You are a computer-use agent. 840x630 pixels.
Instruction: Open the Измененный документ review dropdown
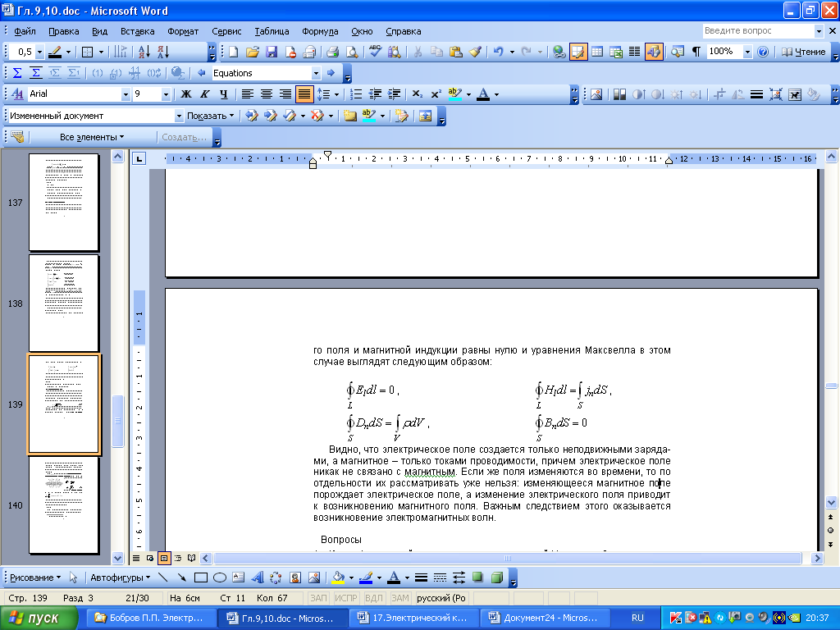(178, 116)
